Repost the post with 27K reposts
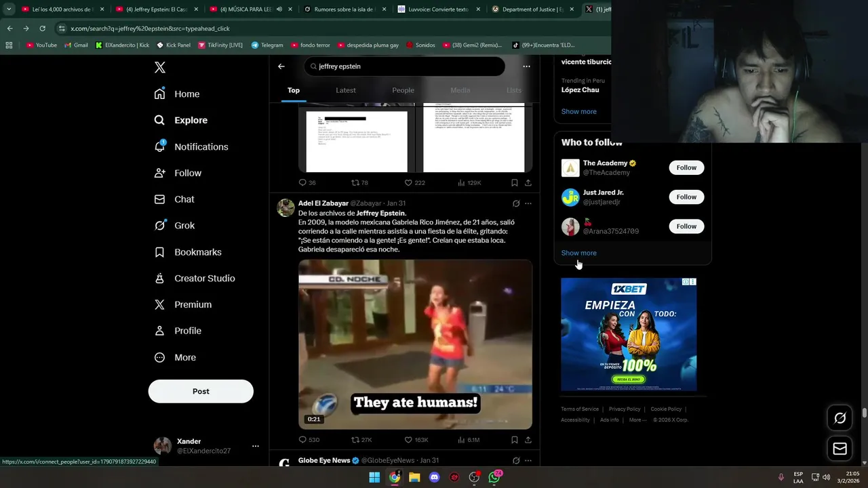 click(x=361, y=440)
